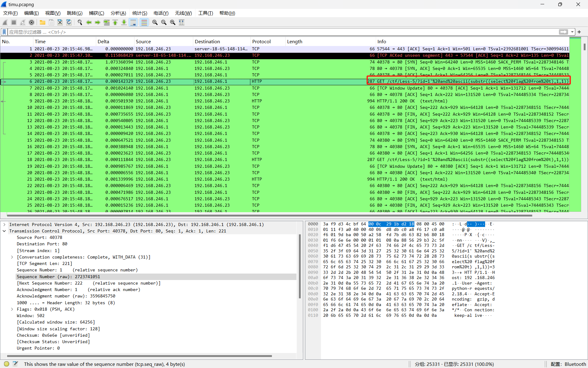Viewport: 588px width, 368px height.
Task: Open capture options gear icon
Action: point(32,22)
